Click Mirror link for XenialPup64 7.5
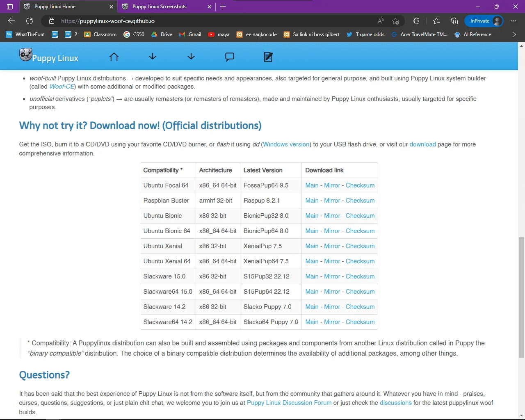Viewport: 525px width, 420px height. 332,261
